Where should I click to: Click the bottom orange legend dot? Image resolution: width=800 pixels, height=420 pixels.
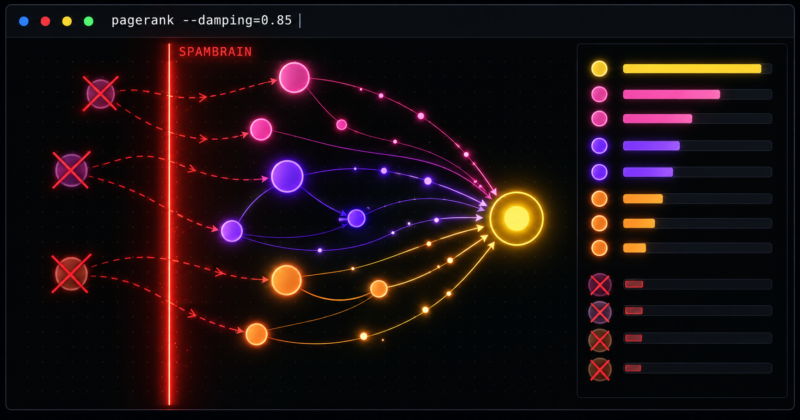[x=599, y=248]
